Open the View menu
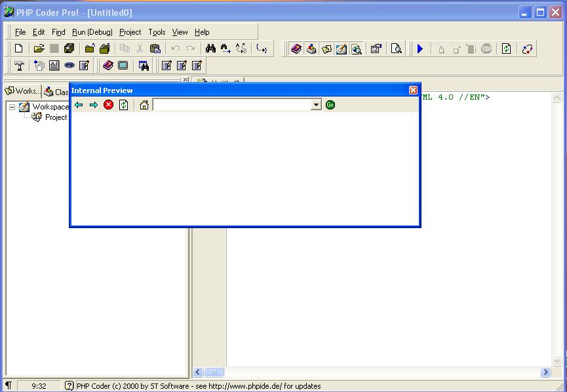 click(180, 32)
